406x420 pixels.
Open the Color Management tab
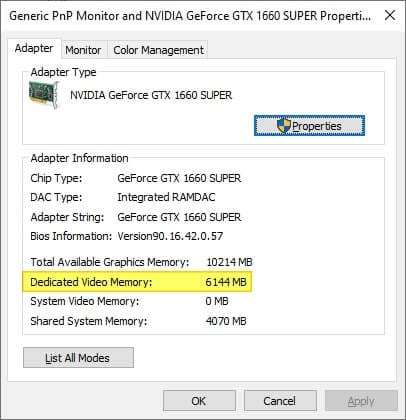[158, 50]
